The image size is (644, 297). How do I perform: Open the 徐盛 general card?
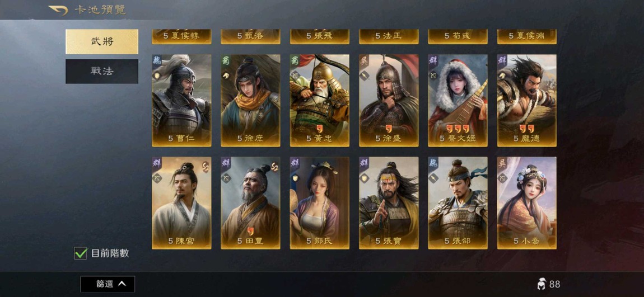click(x=389, y=101)
